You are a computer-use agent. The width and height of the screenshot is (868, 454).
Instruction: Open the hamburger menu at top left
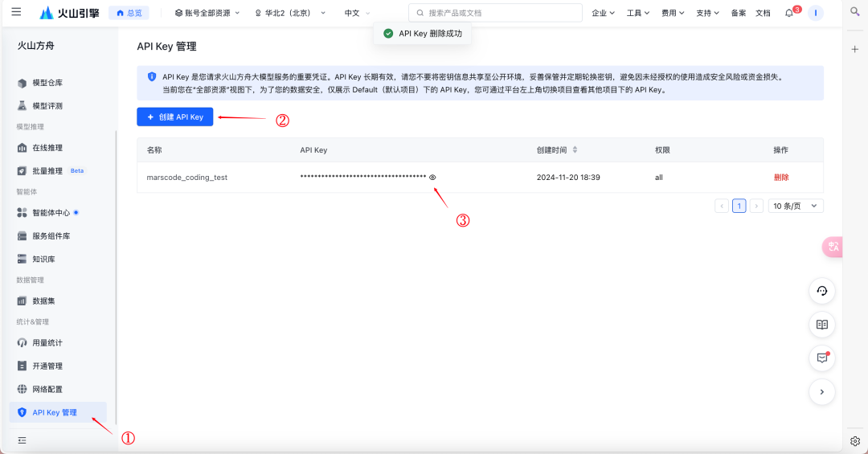click(x=16, y=11)
